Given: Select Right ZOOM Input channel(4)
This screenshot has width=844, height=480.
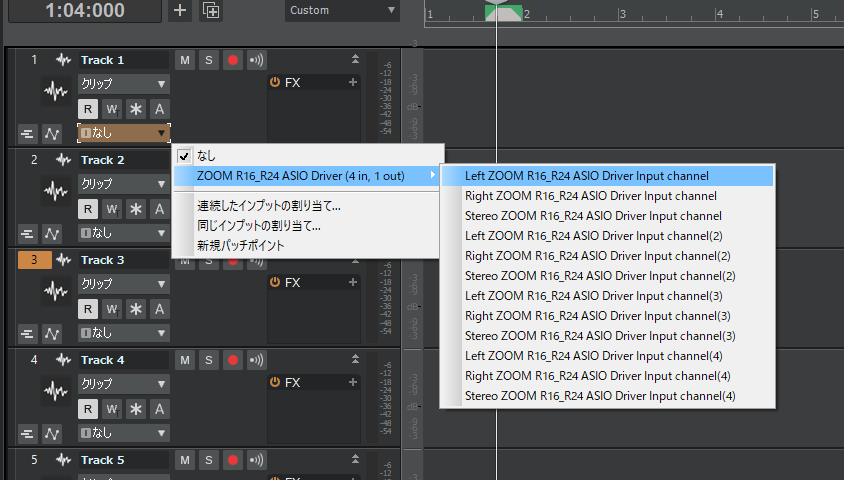Looking at the screenshot, I should (x=608, y=376).
